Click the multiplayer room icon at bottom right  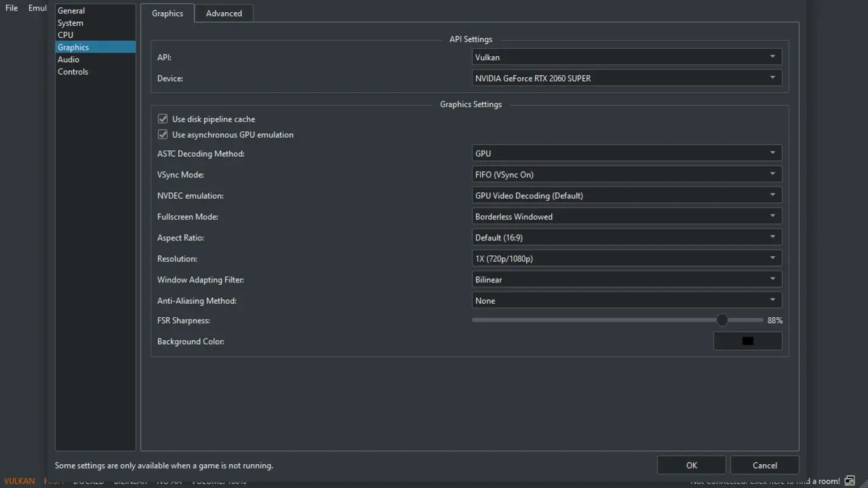click(850, 480)
